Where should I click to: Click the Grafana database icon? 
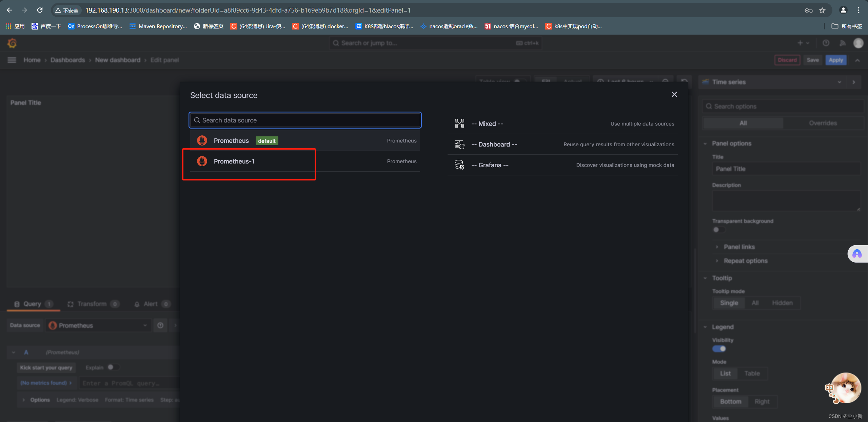459,165
